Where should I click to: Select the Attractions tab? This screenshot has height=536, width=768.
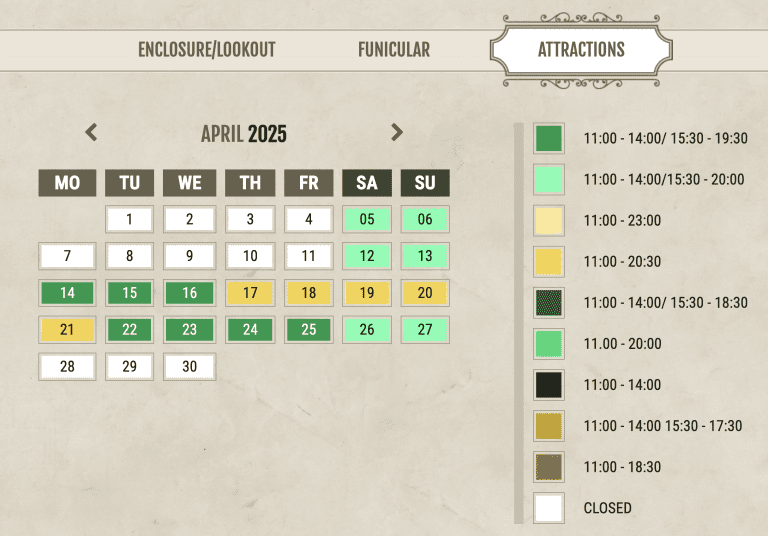pyautogui.click(x=581, y=49)
